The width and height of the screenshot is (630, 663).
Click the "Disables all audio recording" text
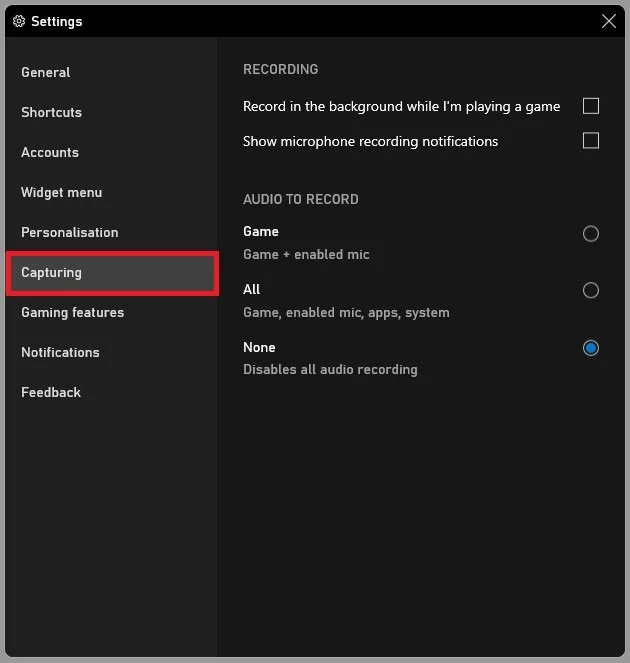coord(330,370)
